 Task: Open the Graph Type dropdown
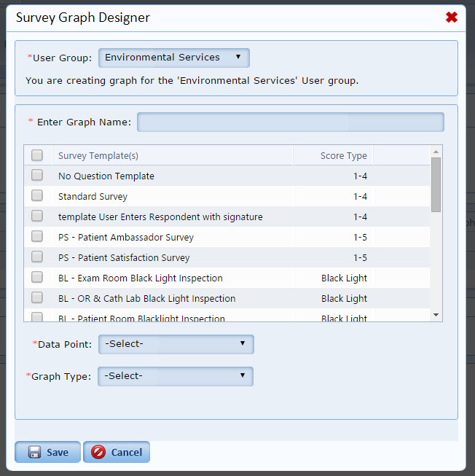(x=176, y=376)
